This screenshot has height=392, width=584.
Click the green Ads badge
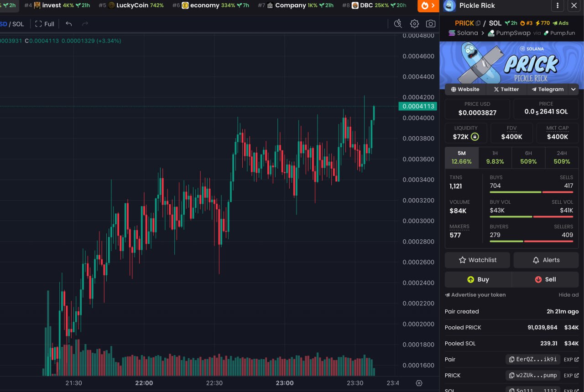point(561,23)
